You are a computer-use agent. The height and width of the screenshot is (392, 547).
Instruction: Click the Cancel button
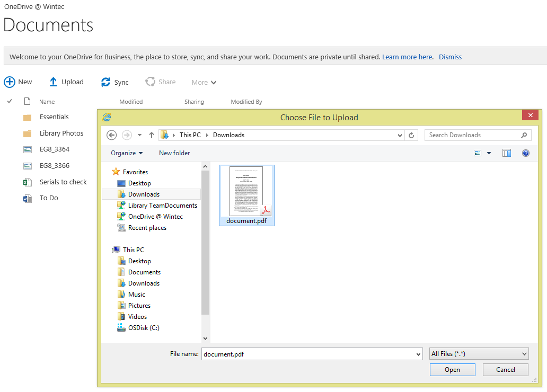[x=506, y=370]
